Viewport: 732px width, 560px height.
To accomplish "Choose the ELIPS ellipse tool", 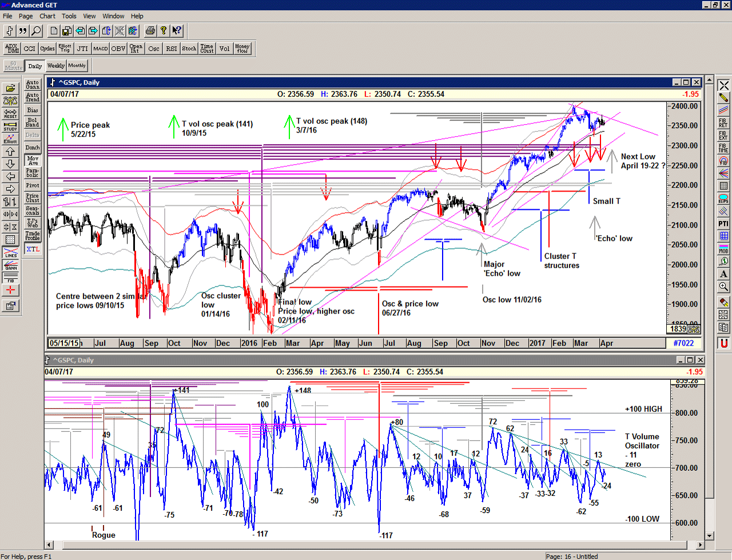I will coord(723,198).
